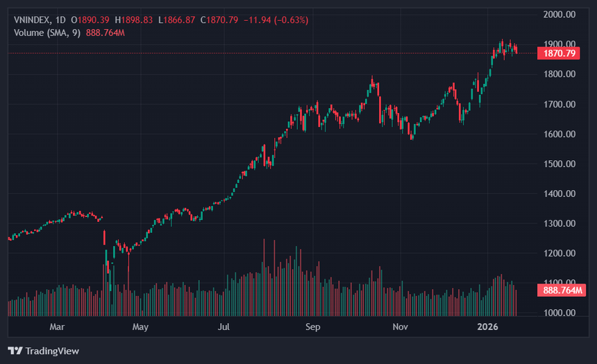Image resolution: width=597 pixels, height=364 pixels.
Task: Click the 1500.00 price scale label
Action: coord(560,164)
